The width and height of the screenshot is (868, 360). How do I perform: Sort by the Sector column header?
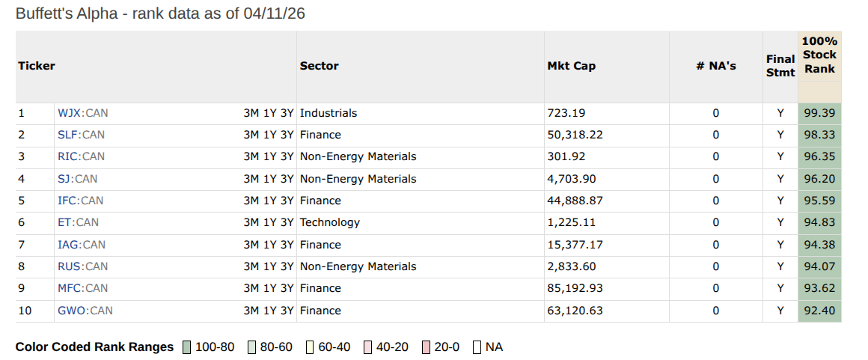(319, 66)
